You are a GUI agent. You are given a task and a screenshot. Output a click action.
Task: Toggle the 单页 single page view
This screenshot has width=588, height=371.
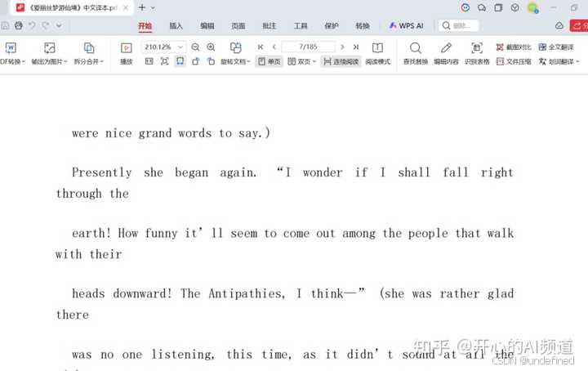[269, 61]
